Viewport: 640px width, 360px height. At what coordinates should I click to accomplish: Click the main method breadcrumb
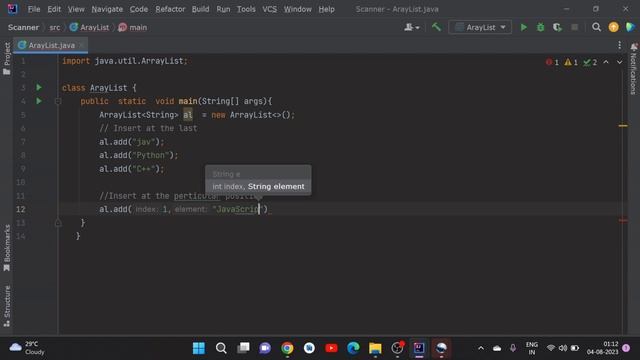133,27
